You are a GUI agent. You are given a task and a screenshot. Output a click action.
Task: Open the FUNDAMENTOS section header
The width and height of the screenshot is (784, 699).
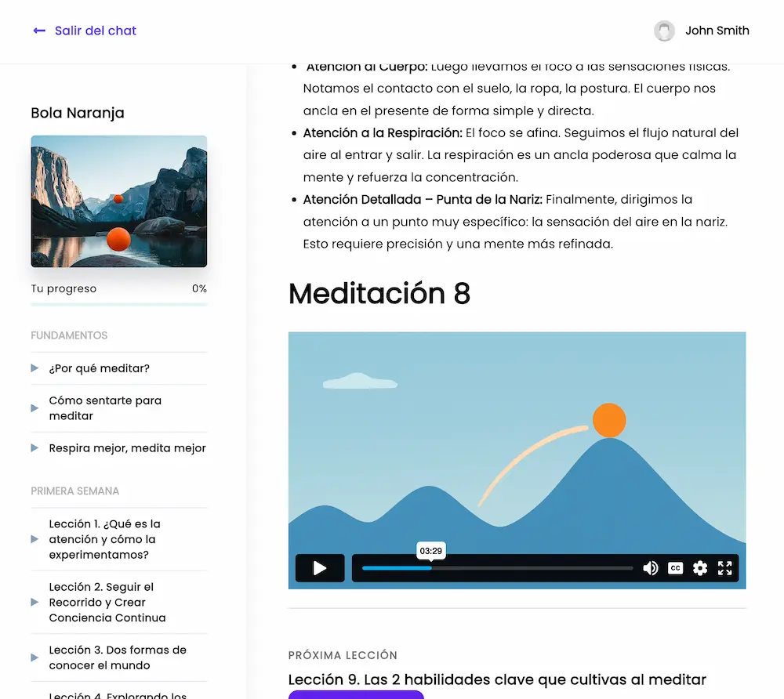[x=69, y=335]
